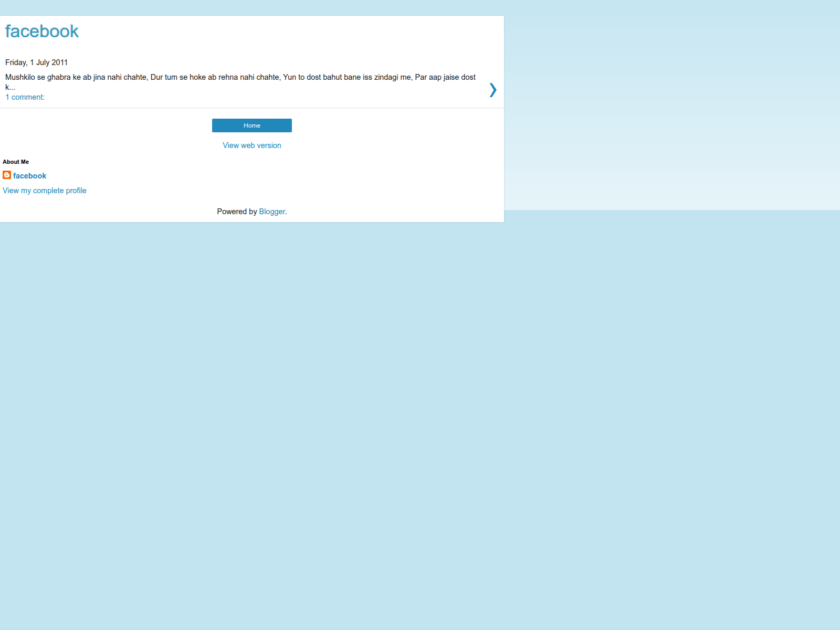
Task: Click the 'Powered by' footer text
Action: click(x=237, y=212)
